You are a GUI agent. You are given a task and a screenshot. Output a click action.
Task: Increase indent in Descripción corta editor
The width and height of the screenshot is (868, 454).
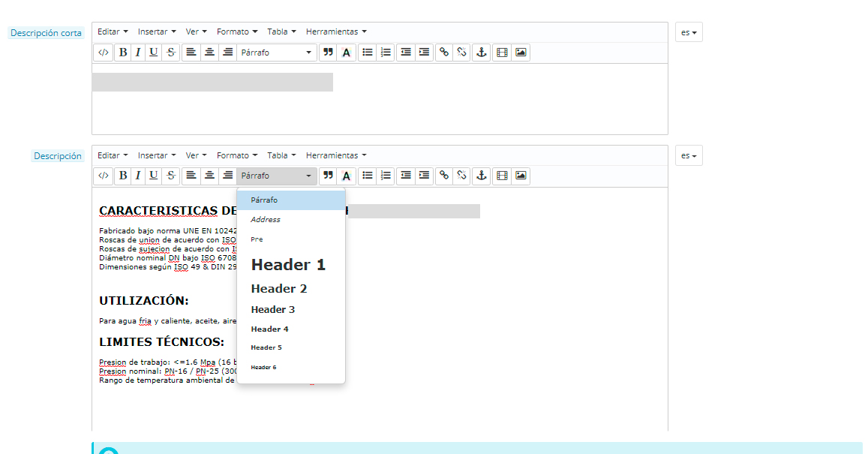(424, 53)
